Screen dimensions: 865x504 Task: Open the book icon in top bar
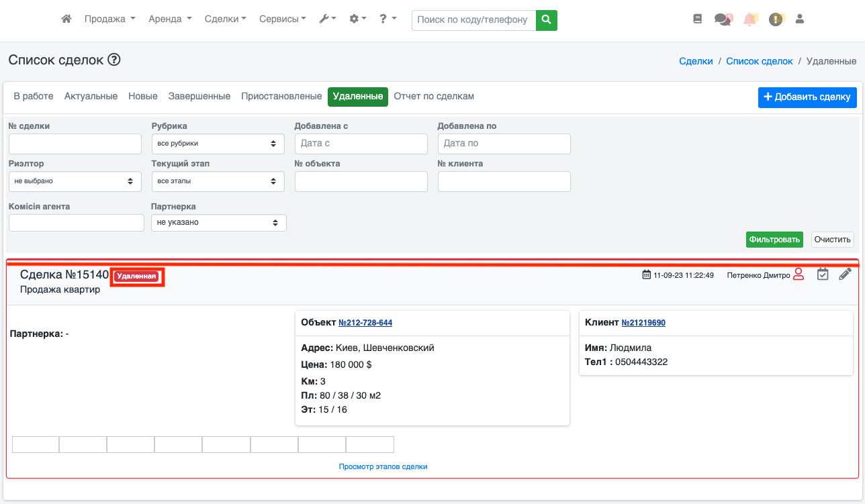[x=697, y=19]
